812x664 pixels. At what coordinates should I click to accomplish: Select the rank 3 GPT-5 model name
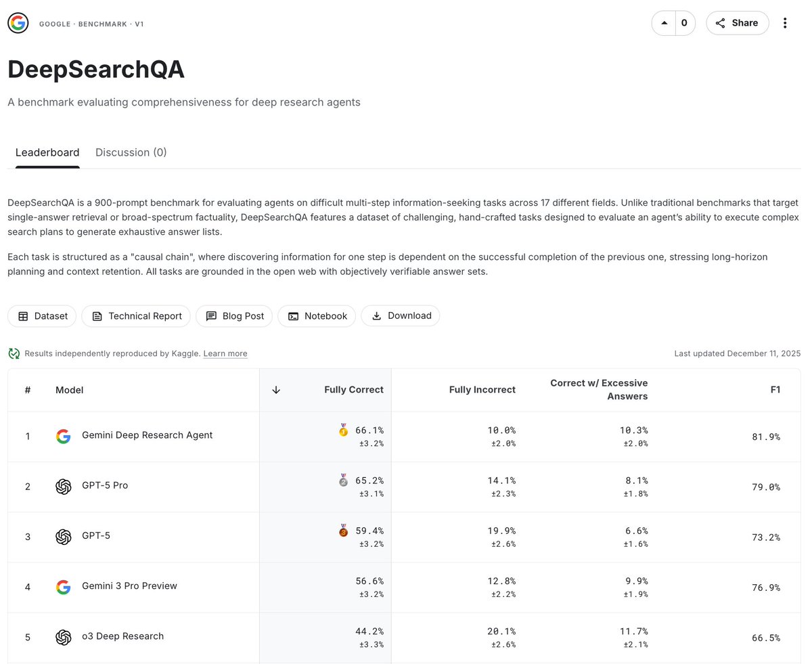(96, 535)
